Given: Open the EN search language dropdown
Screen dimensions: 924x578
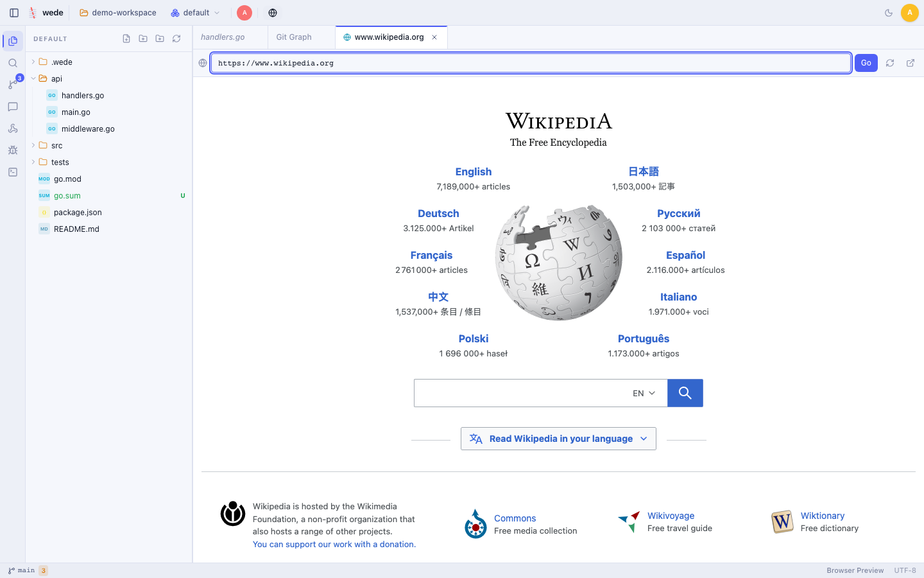Looking at the screenshot, I should 644,393.
